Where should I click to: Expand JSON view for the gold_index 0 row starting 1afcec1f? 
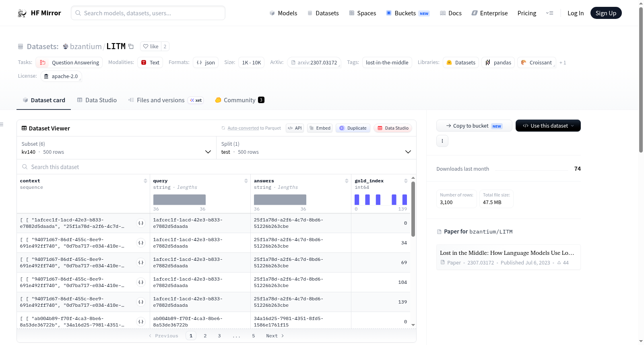point(141,223)
